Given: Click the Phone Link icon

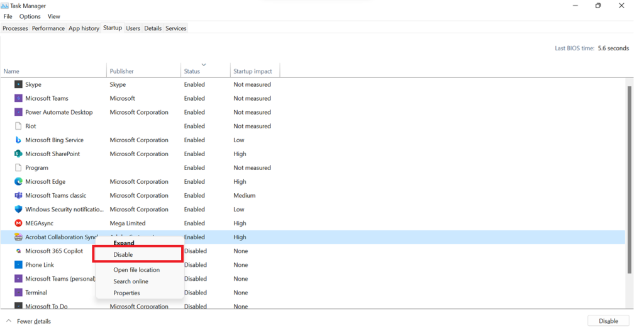Looking at the screenshot, I should coord(18,265).
